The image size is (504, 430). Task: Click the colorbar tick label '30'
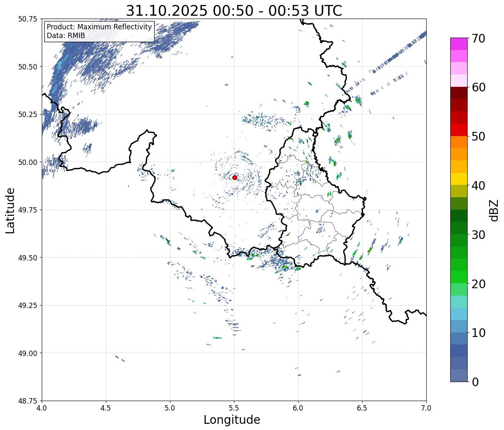(x=478, y=234)
